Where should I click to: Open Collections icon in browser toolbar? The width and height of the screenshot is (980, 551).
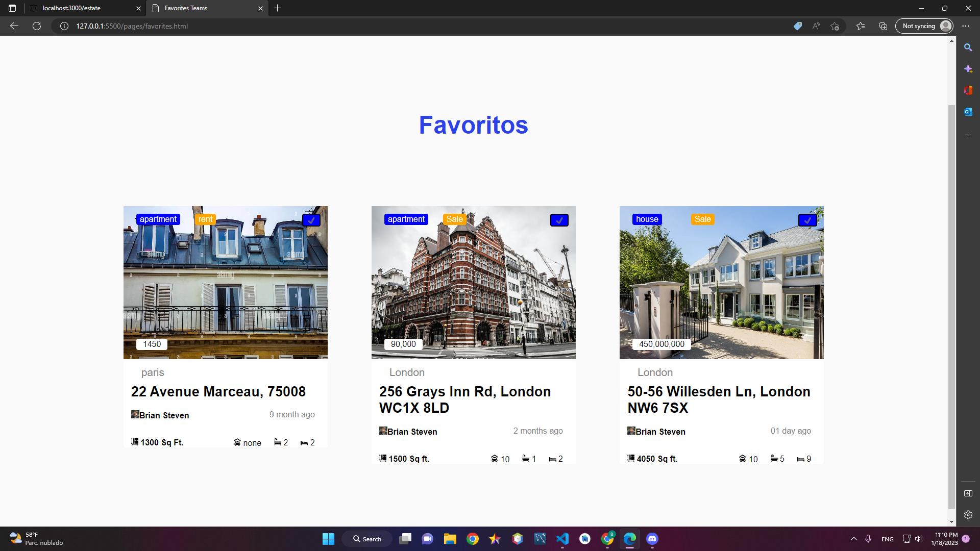(x=883, y=26)
